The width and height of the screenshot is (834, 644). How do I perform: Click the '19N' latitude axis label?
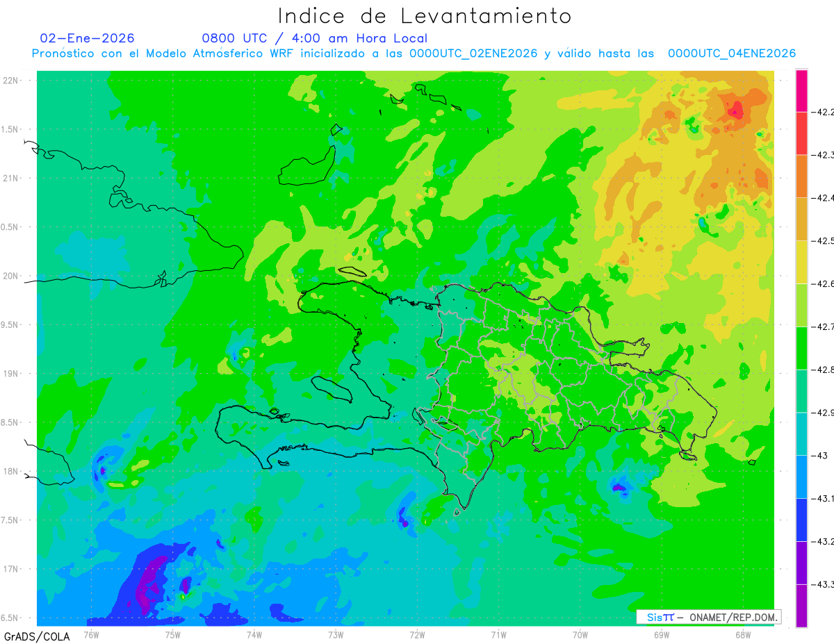click(10, 374)
